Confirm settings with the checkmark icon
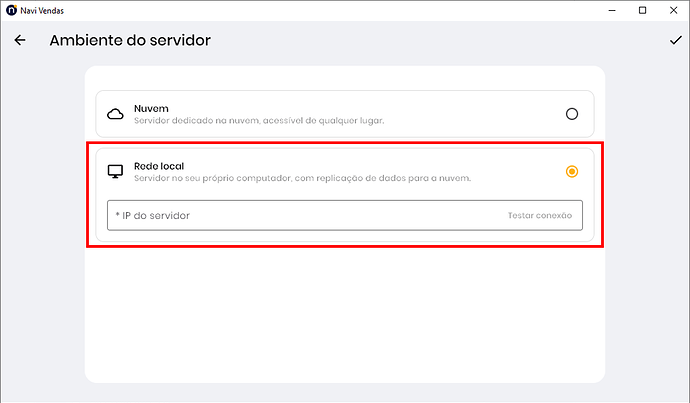The image size is (690, 403). click(x=674, y=41)
